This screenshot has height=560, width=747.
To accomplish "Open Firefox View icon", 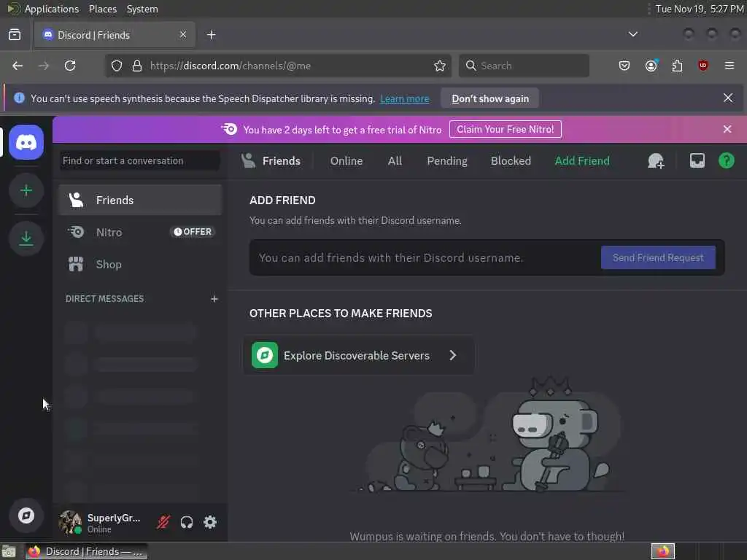I will click(15, 35).
